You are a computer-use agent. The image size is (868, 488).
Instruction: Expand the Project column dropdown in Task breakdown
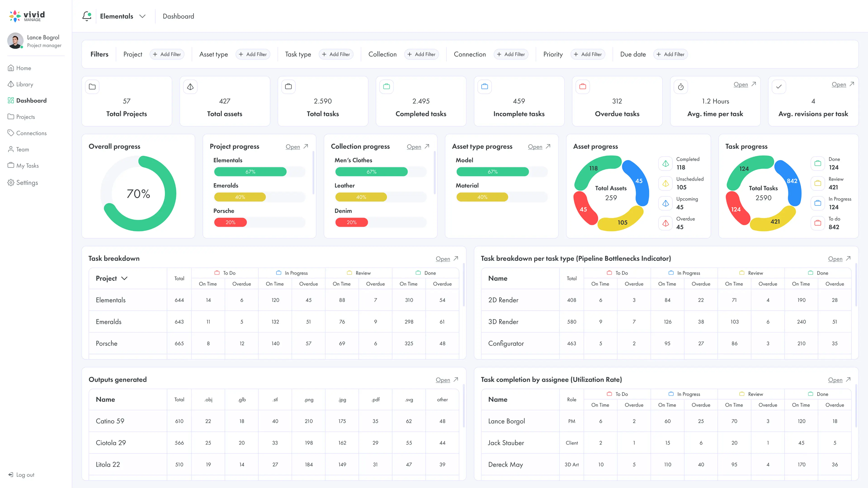point(124,278)
